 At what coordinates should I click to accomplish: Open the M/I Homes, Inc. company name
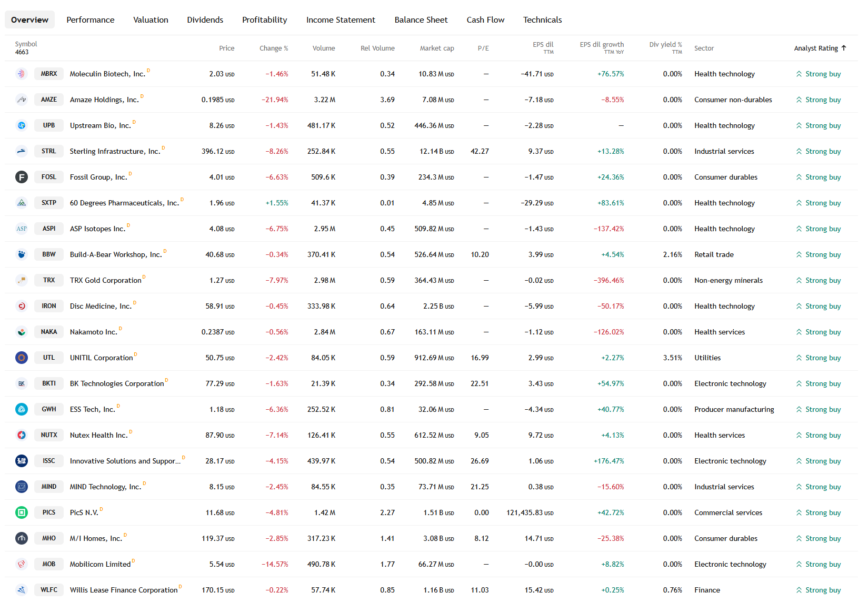click(96, 538)
